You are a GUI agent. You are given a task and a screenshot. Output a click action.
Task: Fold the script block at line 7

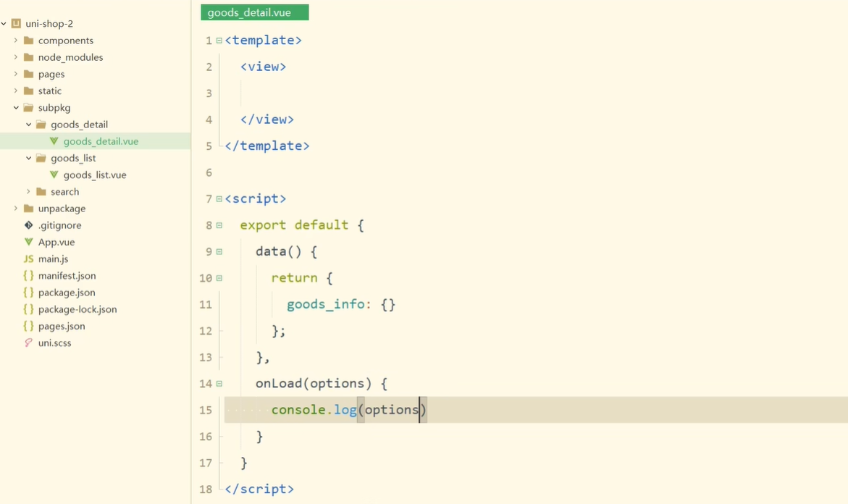pyautogui.click(x=219, y=199)
